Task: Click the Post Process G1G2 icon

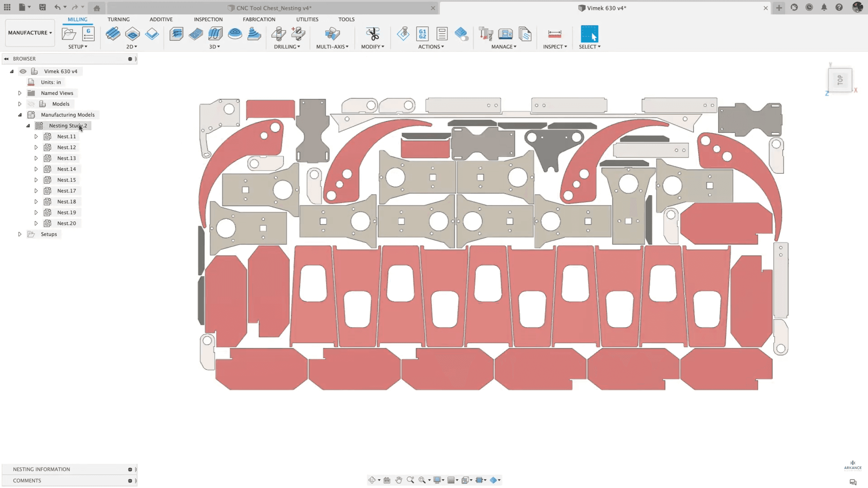Action: point(422,34)
